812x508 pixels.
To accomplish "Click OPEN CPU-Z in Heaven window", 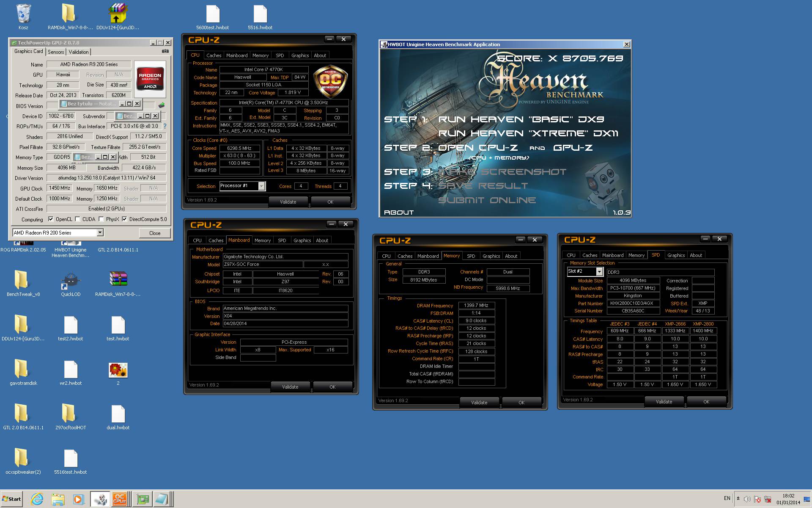I will pos(478,148).
